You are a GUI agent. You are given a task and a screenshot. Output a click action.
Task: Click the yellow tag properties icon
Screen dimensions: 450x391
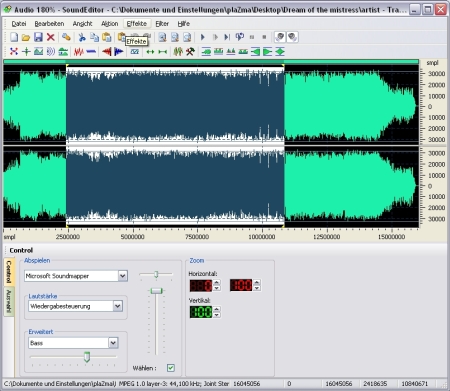[66, 37]
